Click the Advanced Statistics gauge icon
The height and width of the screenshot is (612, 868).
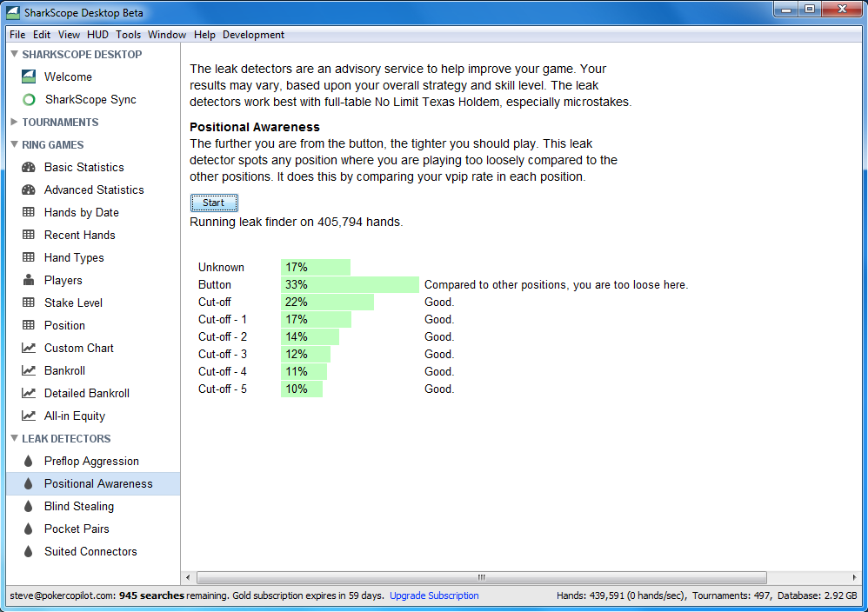tap(28, 190)
